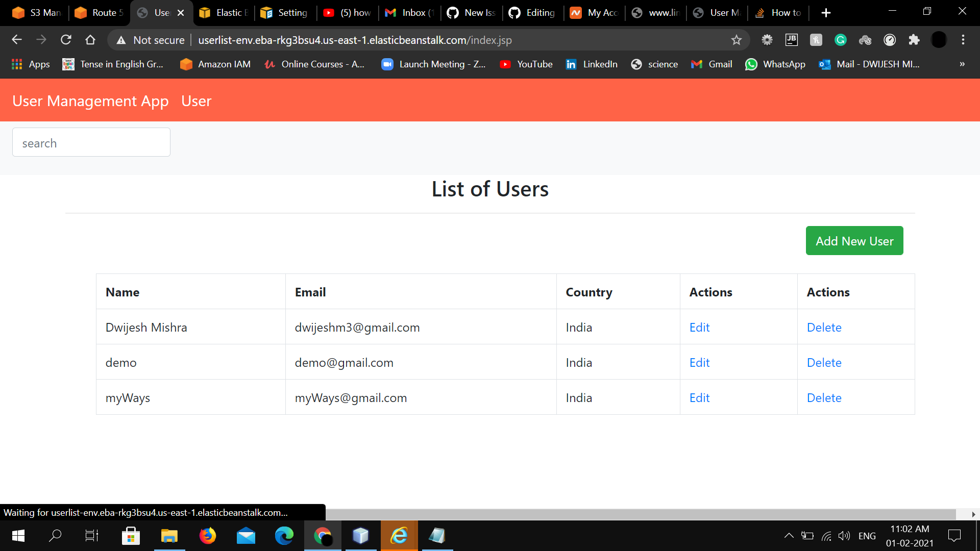Screen dimensions: 980x551
Task: Open Firefox from the taskbar
Action: click(x=208, y=536)
